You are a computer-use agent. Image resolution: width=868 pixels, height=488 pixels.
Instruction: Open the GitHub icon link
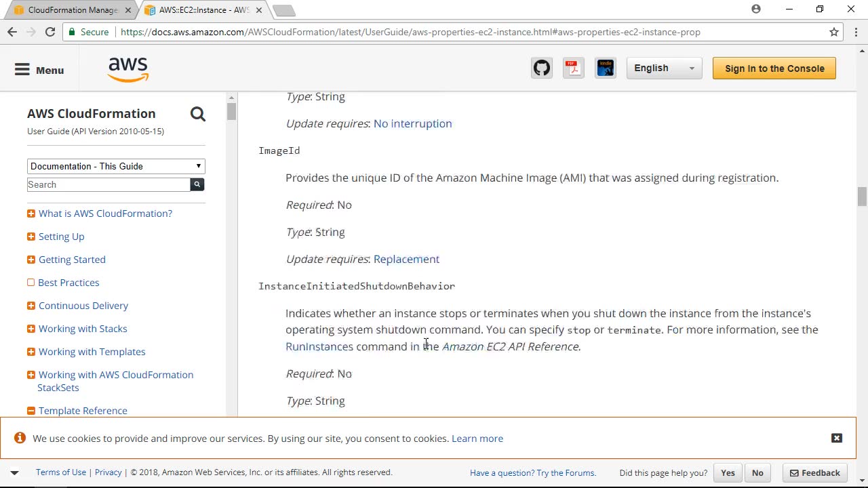(542, 68)
